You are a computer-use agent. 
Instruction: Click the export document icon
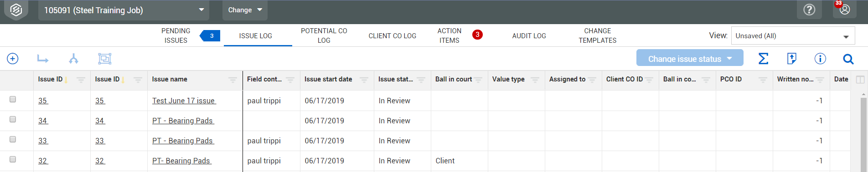(x=792, y=59)
